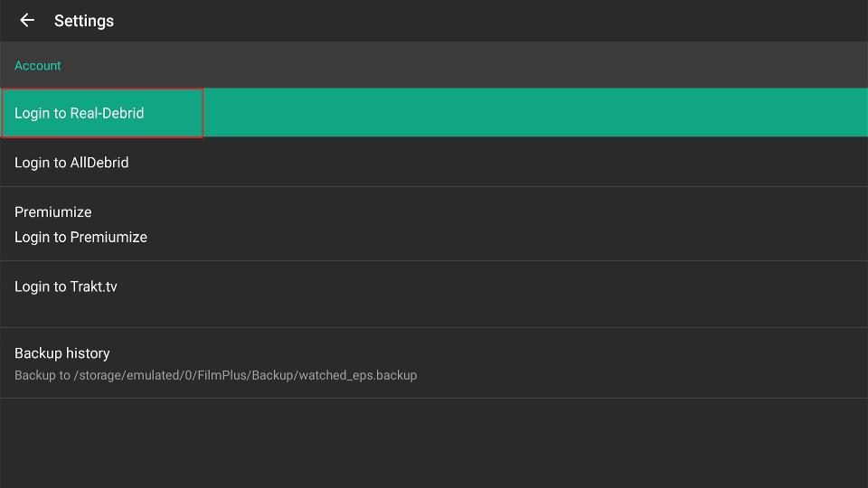
Task: Click the left-pointing arrow beside Settings
Action: [27, 21]
